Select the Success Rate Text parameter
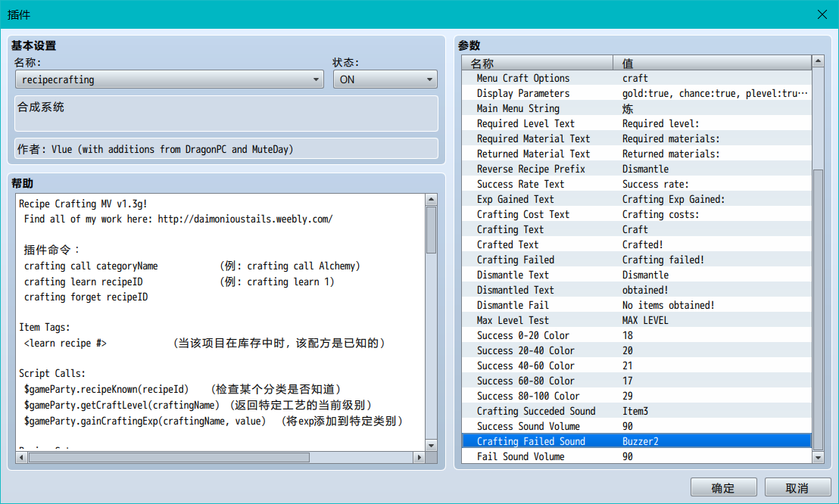This screenshot has width=839, height=504. 637,184
